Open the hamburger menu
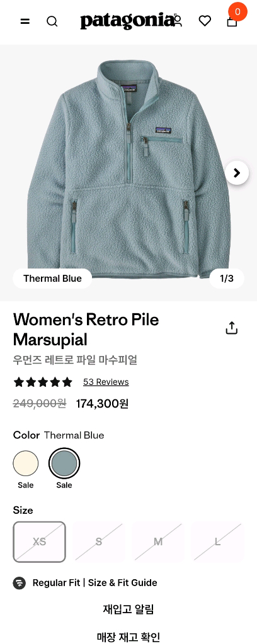This screenshot has height=644, width=257. [x=25, y=21]
